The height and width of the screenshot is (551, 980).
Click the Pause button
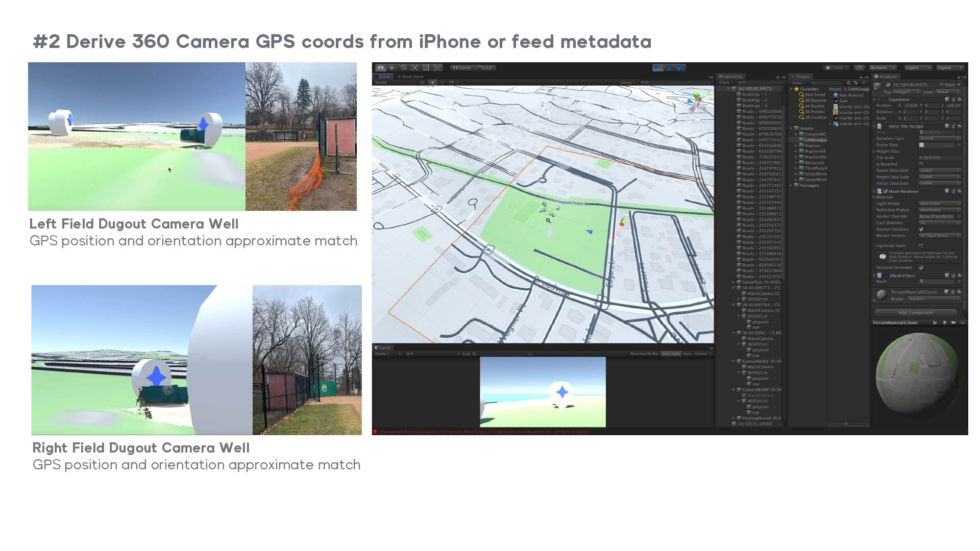(x=669, y=68)
